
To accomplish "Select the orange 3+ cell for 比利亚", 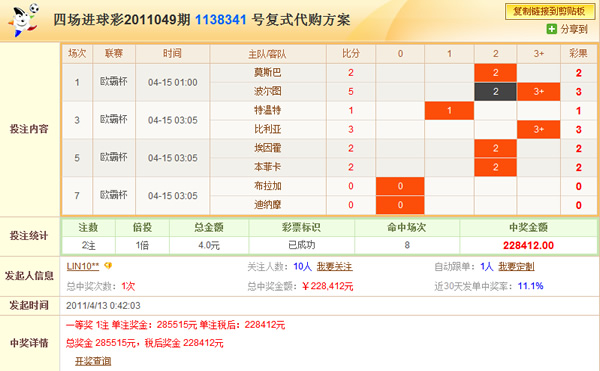I will (539, 129).
